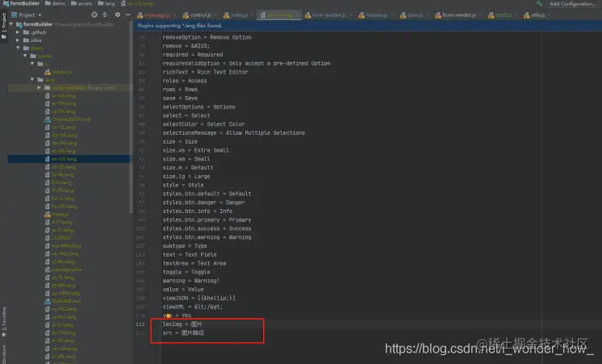
Task: Expand the .github folder
Action: [18, 32]
